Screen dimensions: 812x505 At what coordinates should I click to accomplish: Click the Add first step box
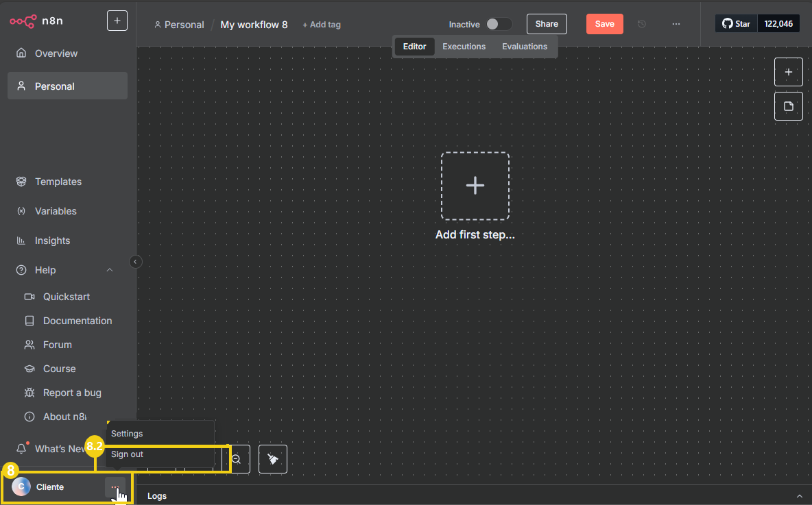tap(475, 186)
